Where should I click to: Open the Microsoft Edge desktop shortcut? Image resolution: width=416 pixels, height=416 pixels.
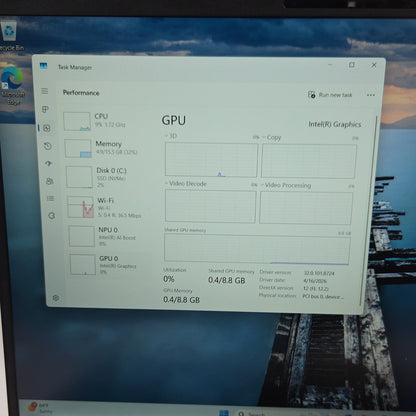coord(12,86)
